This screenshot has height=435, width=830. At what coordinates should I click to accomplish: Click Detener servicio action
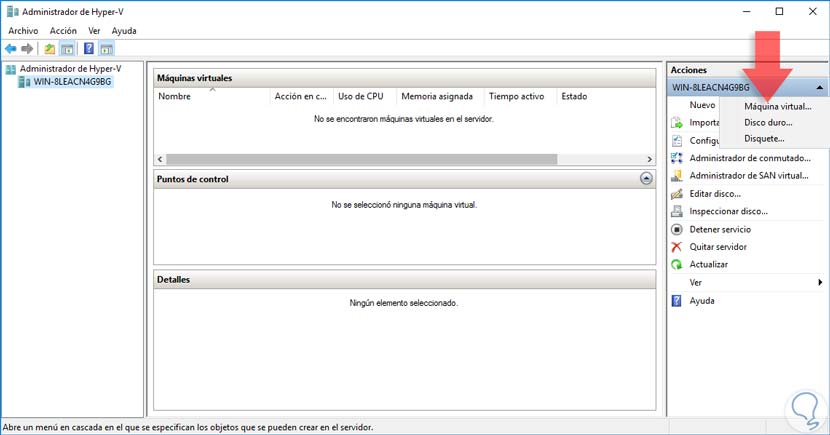[720, 229]
